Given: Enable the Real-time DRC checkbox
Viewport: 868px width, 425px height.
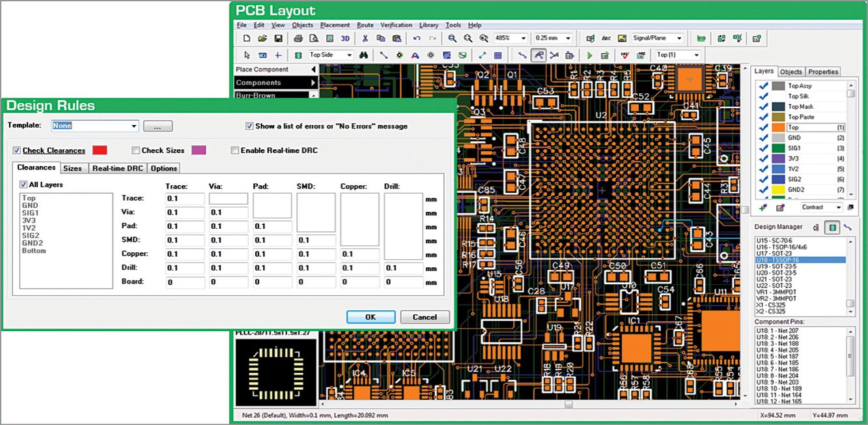Looking at the screenshot, I should tap(235, 151).
